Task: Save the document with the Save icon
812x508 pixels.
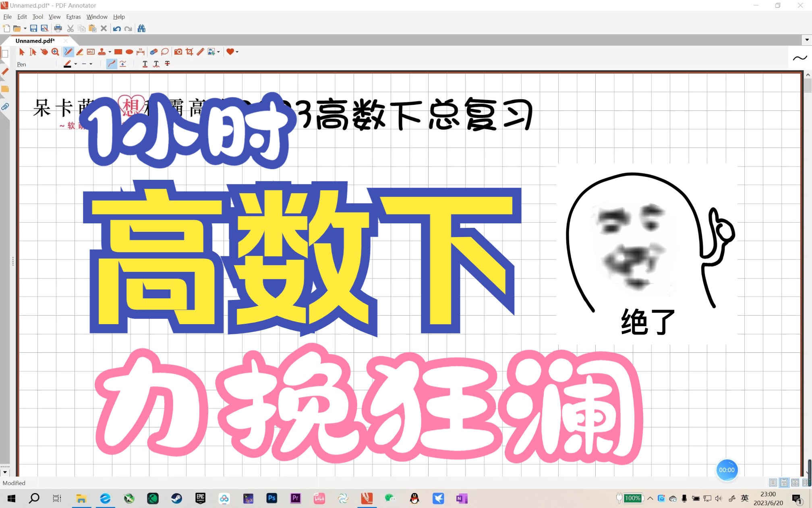Action: click(33, 28)
